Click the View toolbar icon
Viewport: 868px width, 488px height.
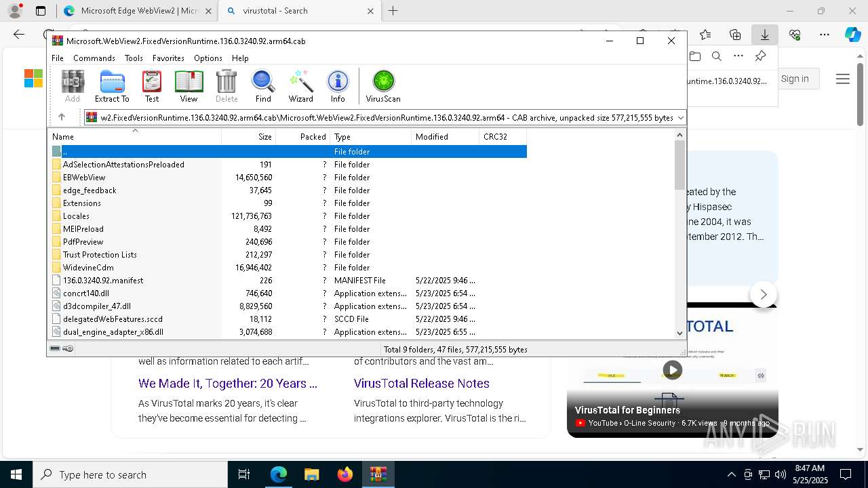point(189,86)
